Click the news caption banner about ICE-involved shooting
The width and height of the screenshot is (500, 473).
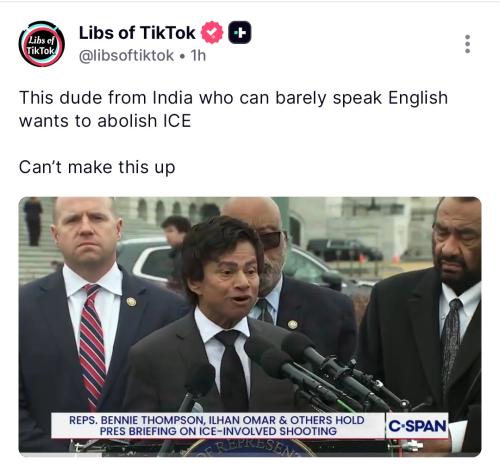click(218, 425)
